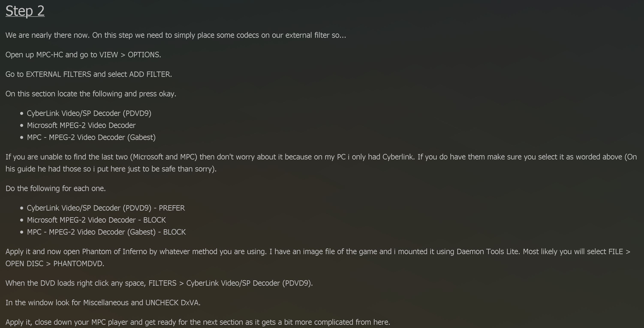Click the underlined "Step 2" heading
Image resolution: width=644 pixels, height=328 pixels.
[25, 11]
